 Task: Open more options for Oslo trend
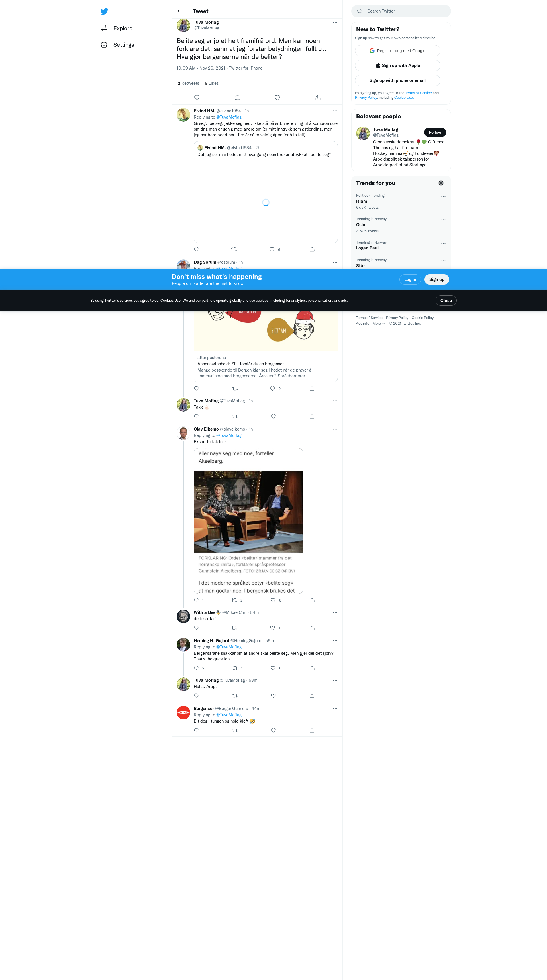[443, 220]
